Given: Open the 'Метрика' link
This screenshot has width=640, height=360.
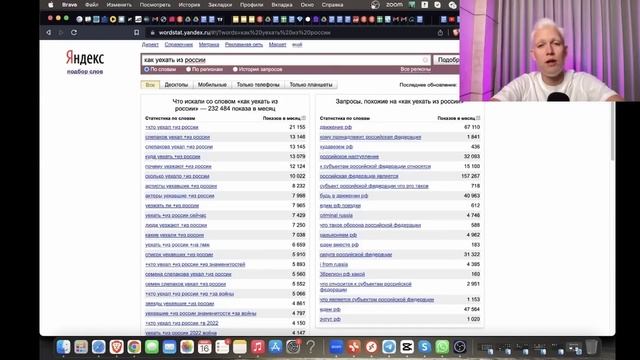Looking at the screenshot, I should coord(209,44).
